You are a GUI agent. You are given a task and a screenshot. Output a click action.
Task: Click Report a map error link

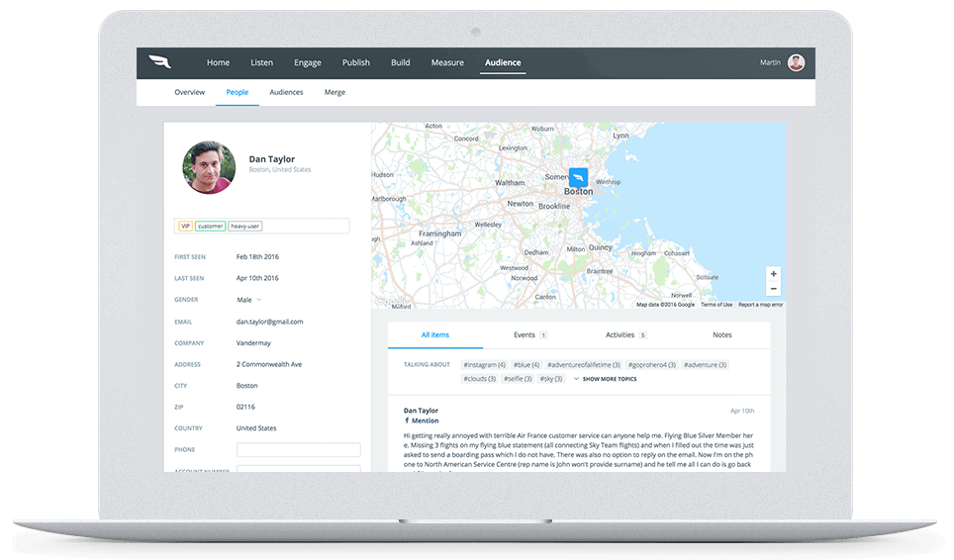click(x=760, y=305)
